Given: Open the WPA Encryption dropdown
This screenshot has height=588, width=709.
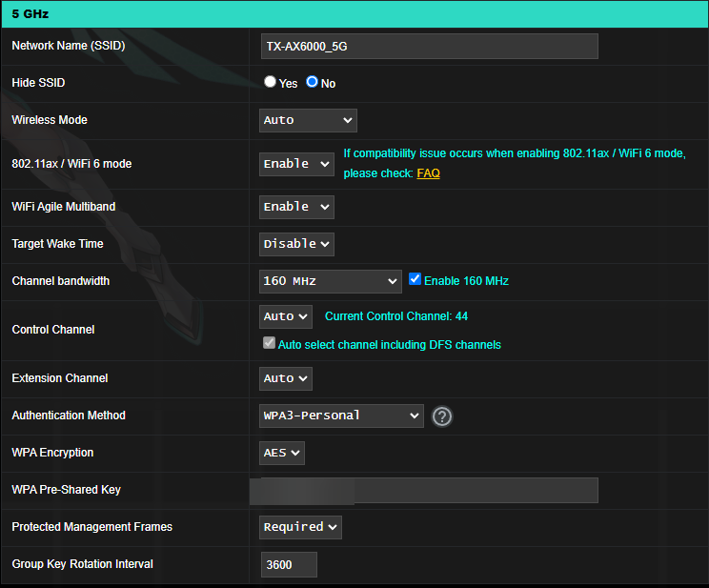Looking at the screenshot, I should click(282, 453).
